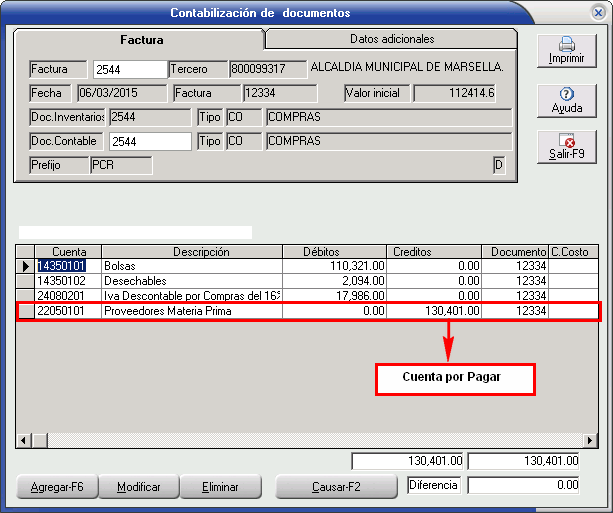Click the Cuenta column header
Viewport: 613px width, 513px height.
tap(68, 252)
